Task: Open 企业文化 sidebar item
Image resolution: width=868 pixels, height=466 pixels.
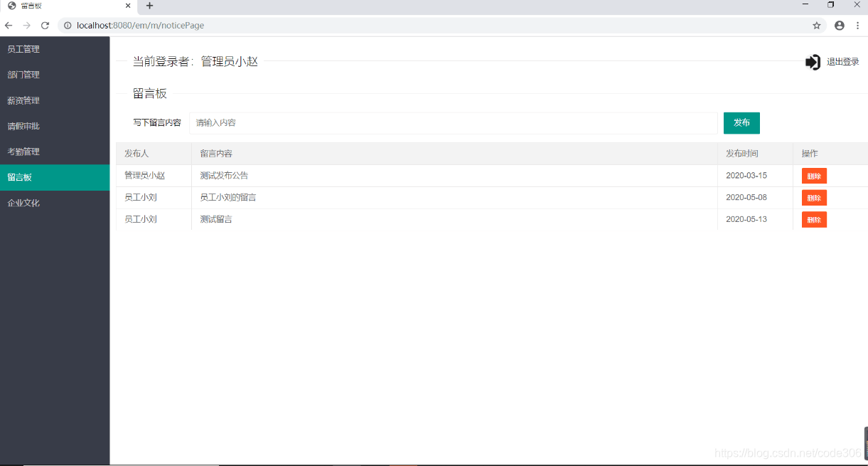Action: (55, 203)
